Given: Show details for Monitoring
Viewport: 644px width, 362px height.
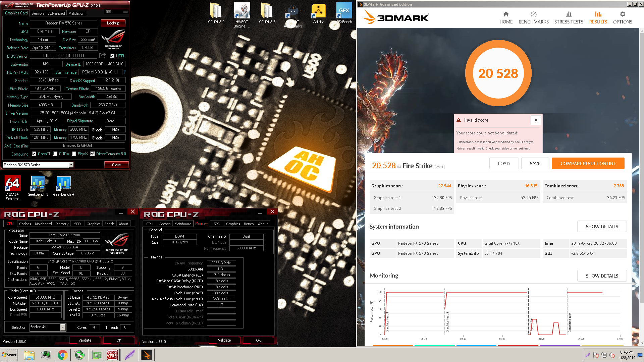Looking at the screenshot, I should point(602,276).
